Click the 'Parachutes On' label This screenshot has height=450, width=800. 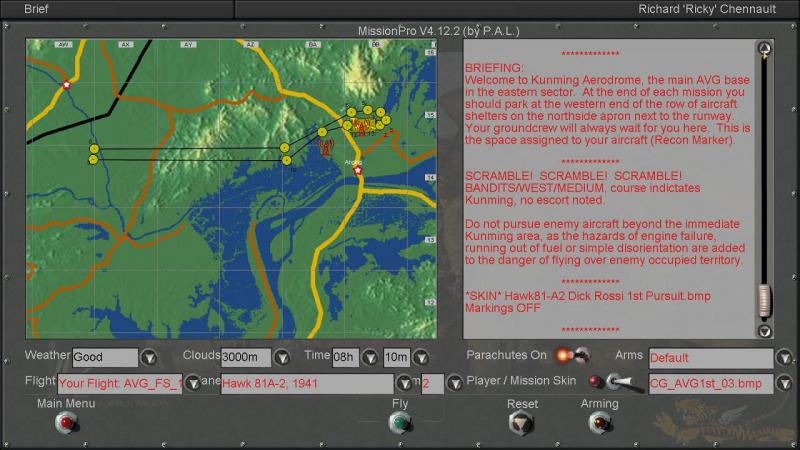point(506,355)
